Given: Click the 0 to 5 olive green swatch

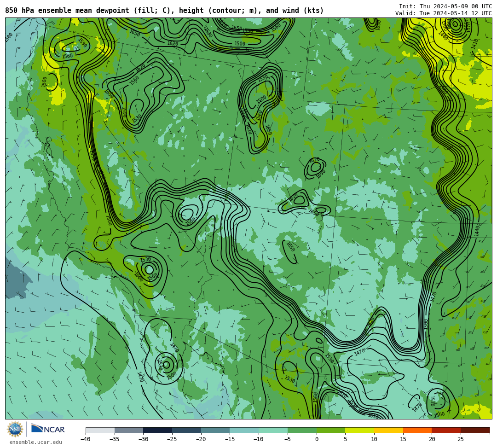Looking at the screenshot, I should (x=331, y=430).
